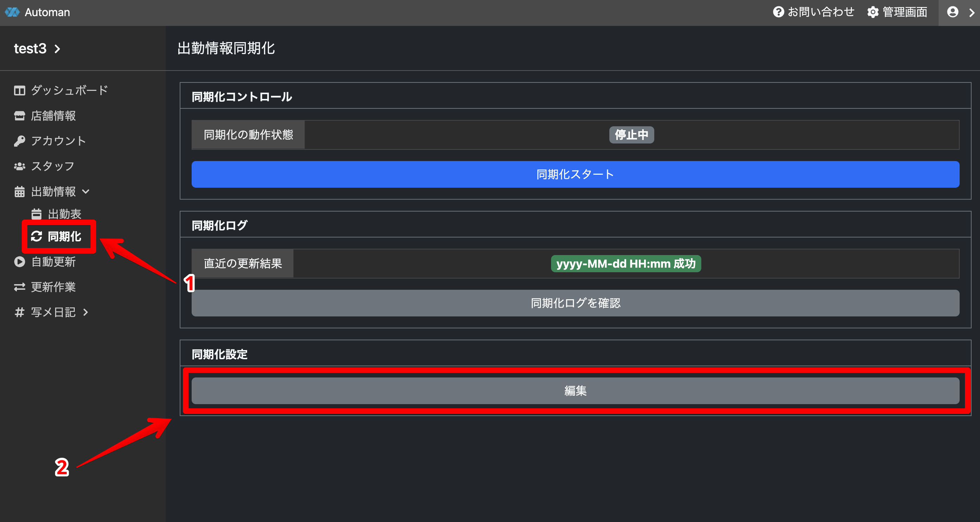The width and height of the screenshot is (980, 522).
Task: Click the help question-mark icon in header
Action: 779,12
